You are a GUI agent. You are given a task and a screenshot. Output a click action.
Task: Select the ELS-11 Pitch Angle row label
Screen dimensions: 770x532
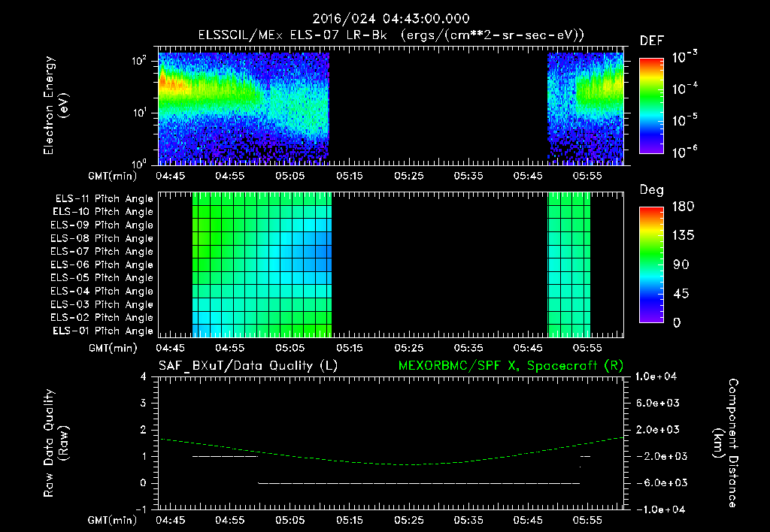(x=104, y=199)
